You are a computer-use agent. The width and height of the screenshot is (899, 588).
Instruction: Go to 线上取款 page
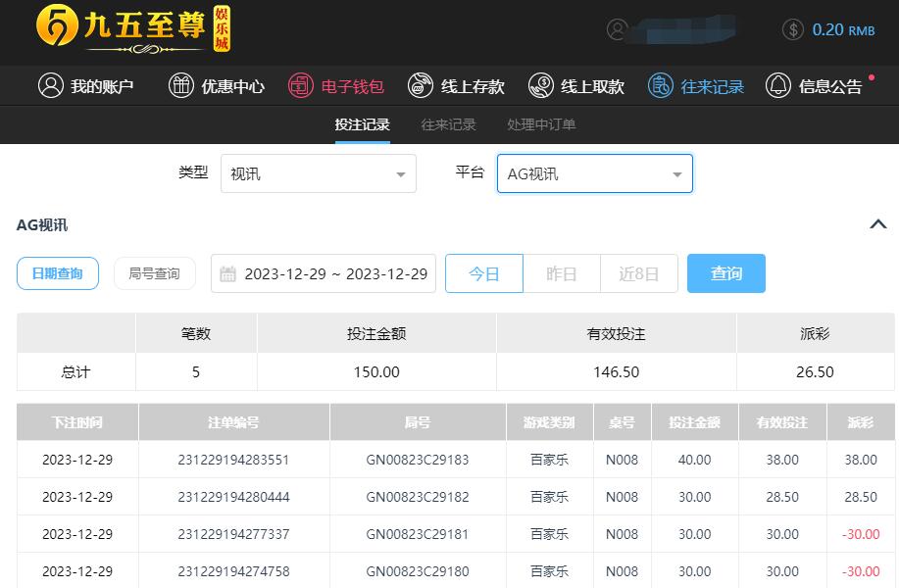pyautogui.click(x=576, y=86)
